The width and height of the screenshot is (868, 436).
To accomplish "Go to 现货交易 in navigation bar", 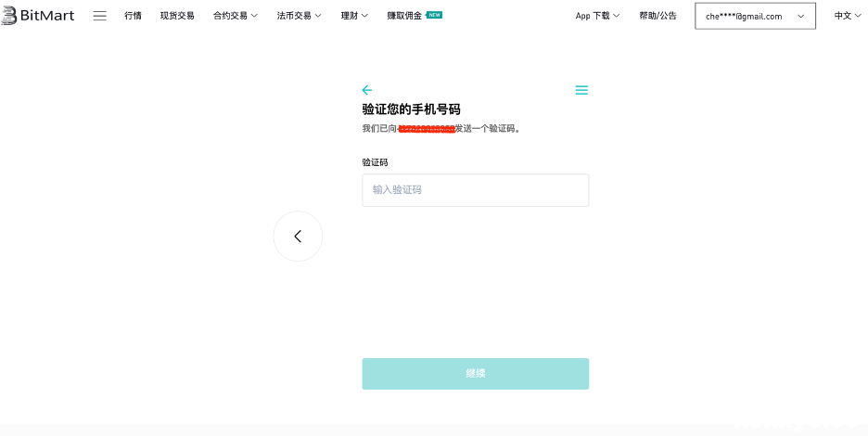I will pyautogui.click(x=177, y=16).
